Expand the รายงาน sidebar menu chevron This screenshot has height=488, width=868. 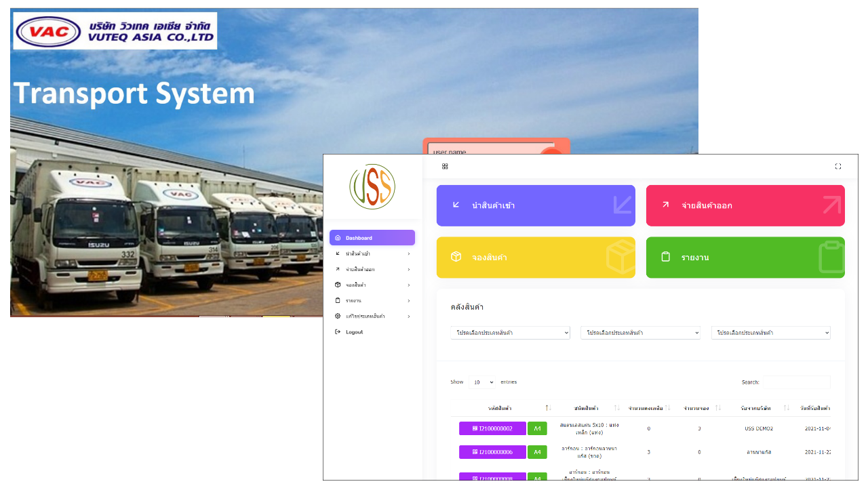(408, 301)
